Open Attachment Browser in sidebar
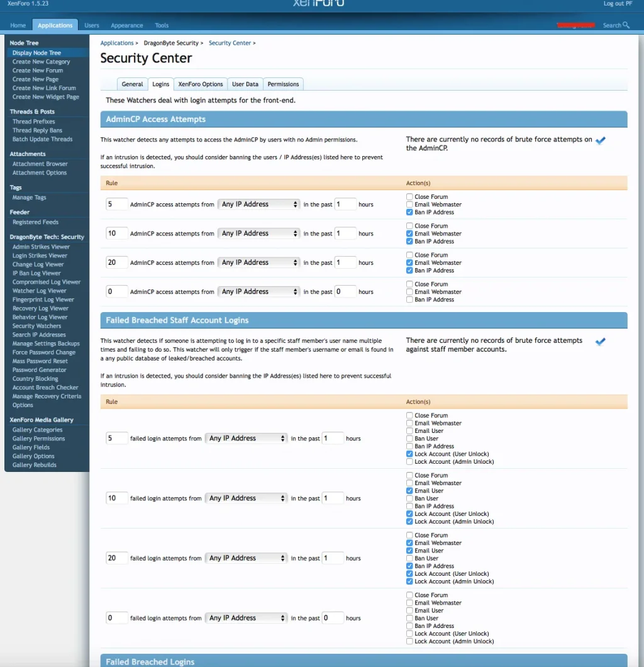644x667 pixels. [40, 164]
